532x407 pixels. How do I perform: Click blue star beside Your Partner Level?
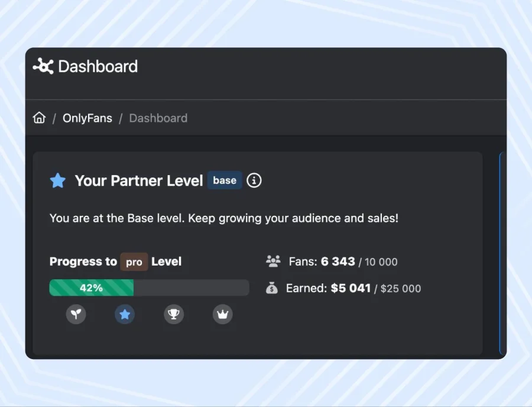(58, 180)
